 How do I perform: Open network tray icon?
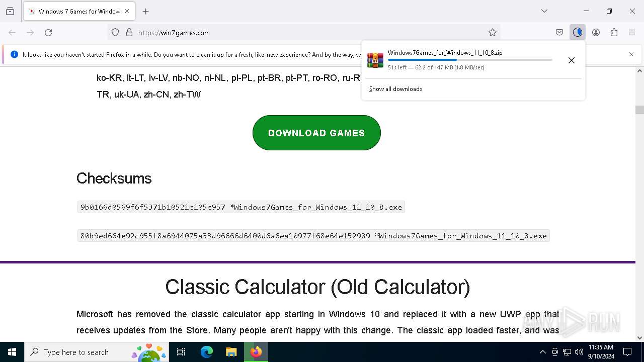tap(567, 352)
